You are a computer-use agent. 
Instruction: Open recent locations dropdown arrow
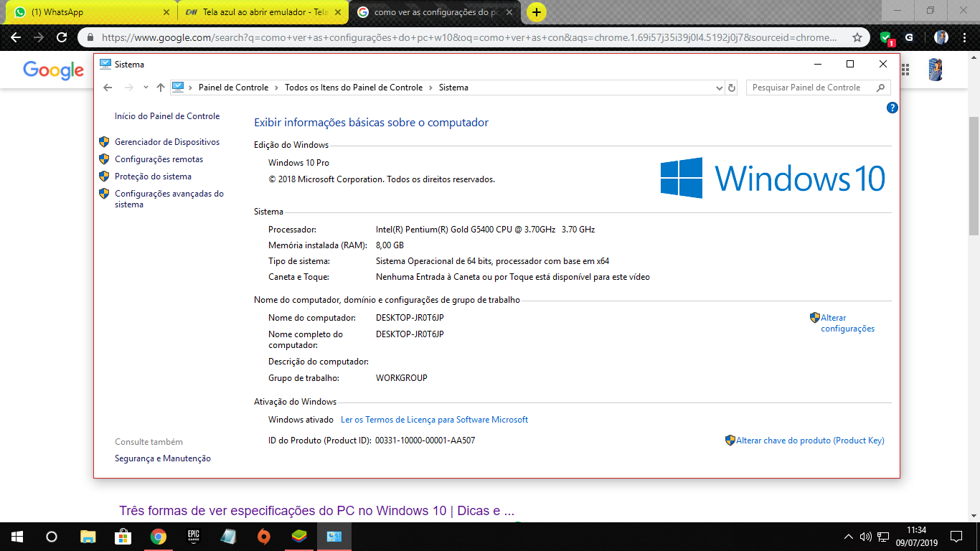point(146,88)
